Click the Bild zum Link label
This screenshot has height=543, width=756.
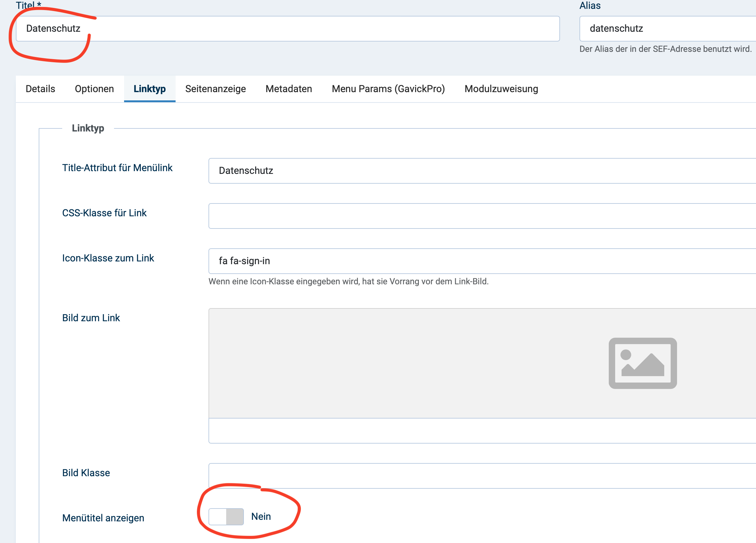[x=91, y=318]
